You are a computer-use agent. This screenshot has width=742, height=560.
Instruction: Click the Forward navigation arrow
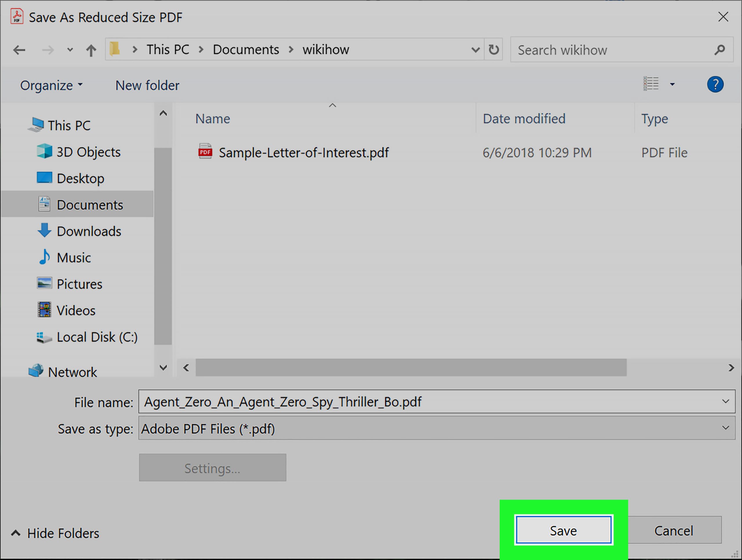point(48,50)
